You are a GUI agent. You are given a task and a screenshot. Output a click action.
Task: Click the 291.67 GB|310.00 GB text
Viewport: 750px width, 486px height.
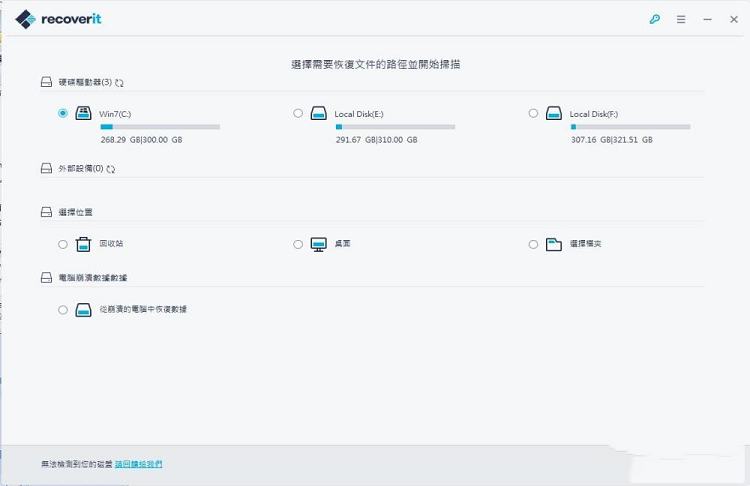coord(376,140)
